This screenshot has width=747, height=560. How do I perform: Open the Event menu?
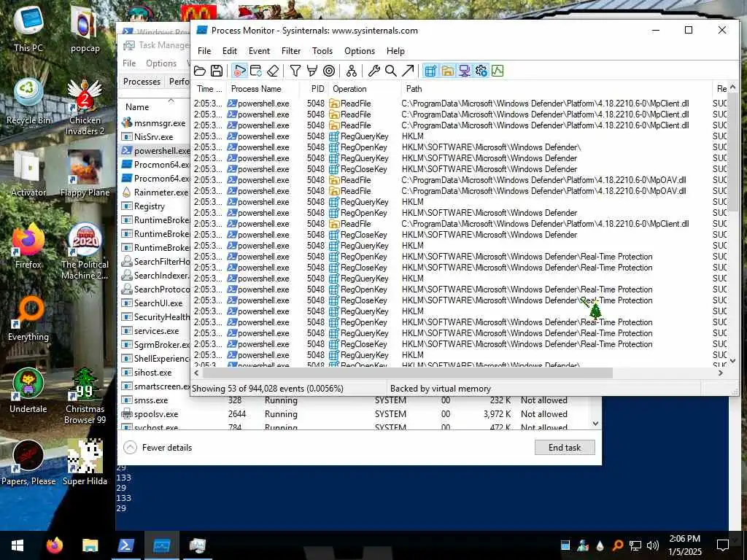[259, 51]
